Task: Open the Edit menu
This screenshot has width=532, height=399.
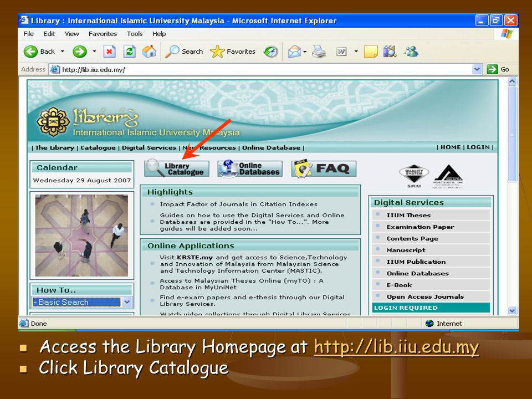Action: coord(49,34)
